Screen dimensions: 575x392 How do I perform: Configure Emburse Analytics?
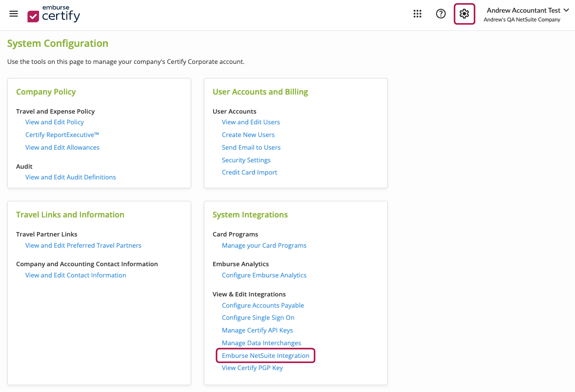click(264, 275)
